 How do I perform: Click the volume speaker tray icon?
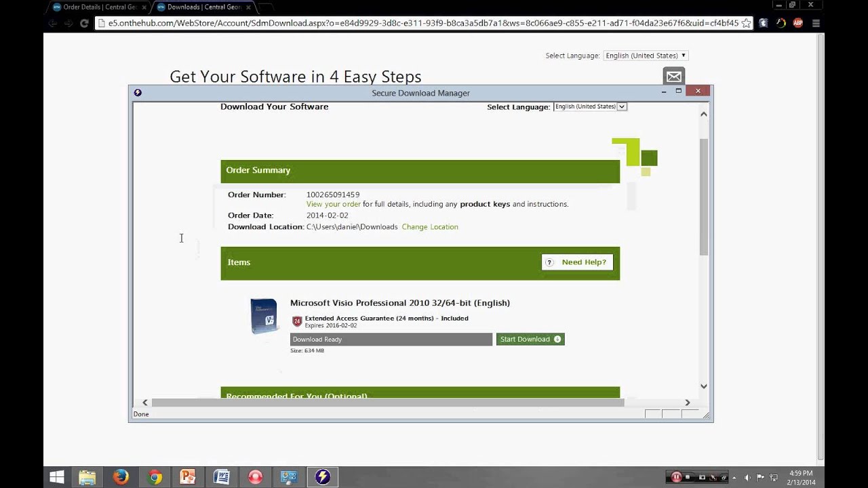(748, 478)
